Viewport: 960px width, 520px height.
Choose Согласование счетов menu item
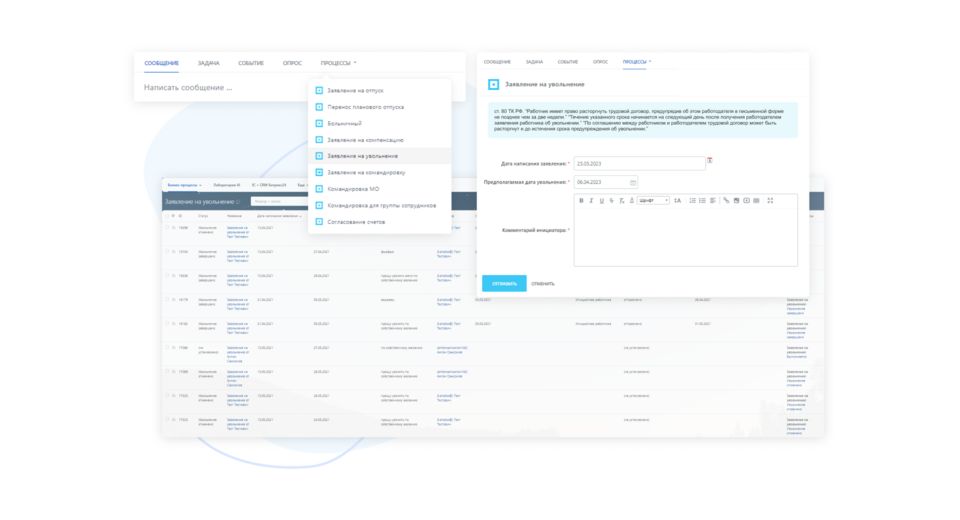tap(355, 221)
